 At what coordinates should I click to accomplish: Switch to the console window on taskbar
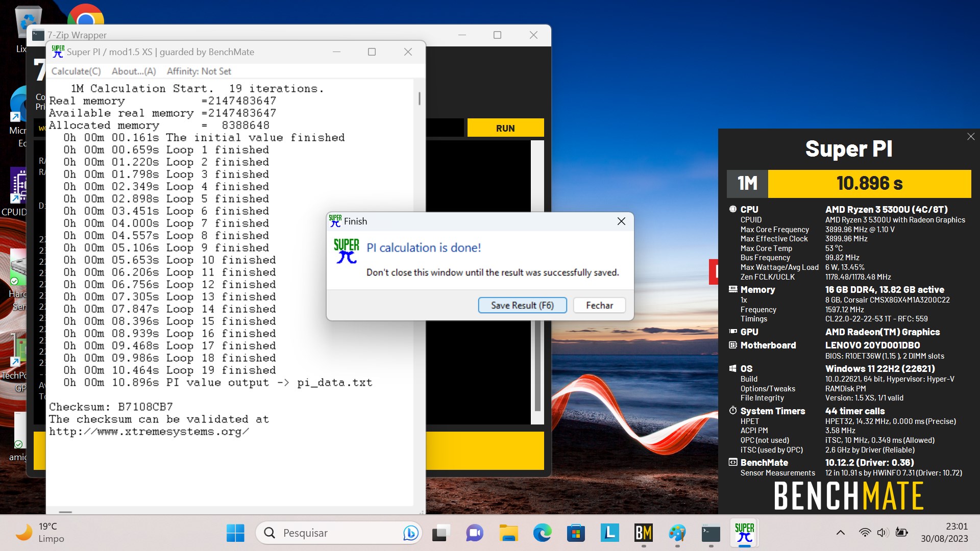click(711, 533)
